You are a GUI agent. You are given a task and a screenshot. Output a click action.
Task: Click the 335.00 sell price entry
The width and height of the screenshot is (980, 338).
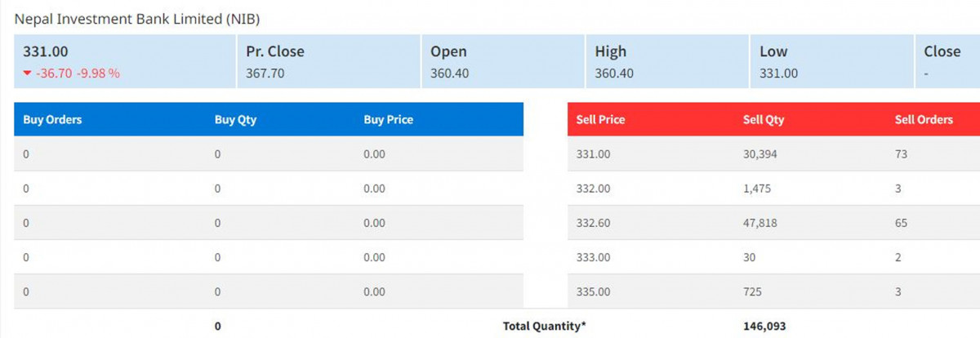tap(593, 291)
